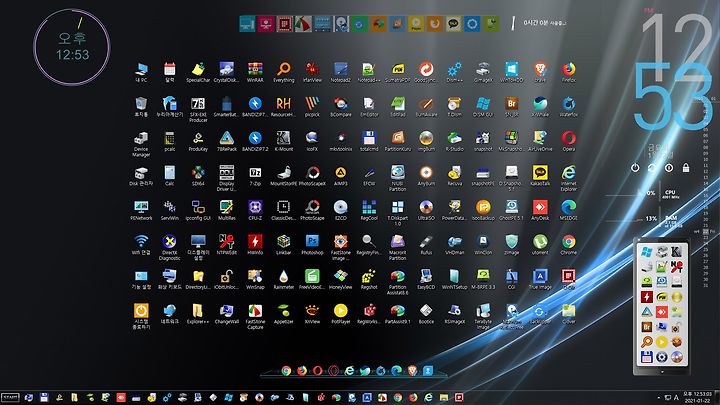This screenshot has height=405, width=720.
Task: Click the Opera icon in the bottom browser dock
Action: [317, 371]
